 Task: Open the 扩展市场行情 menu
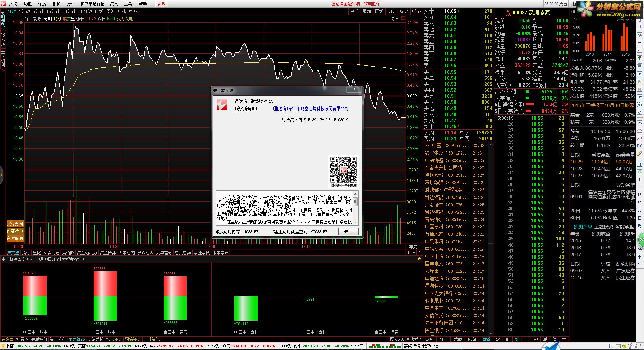pyautogui.click(x=92, y=4)
